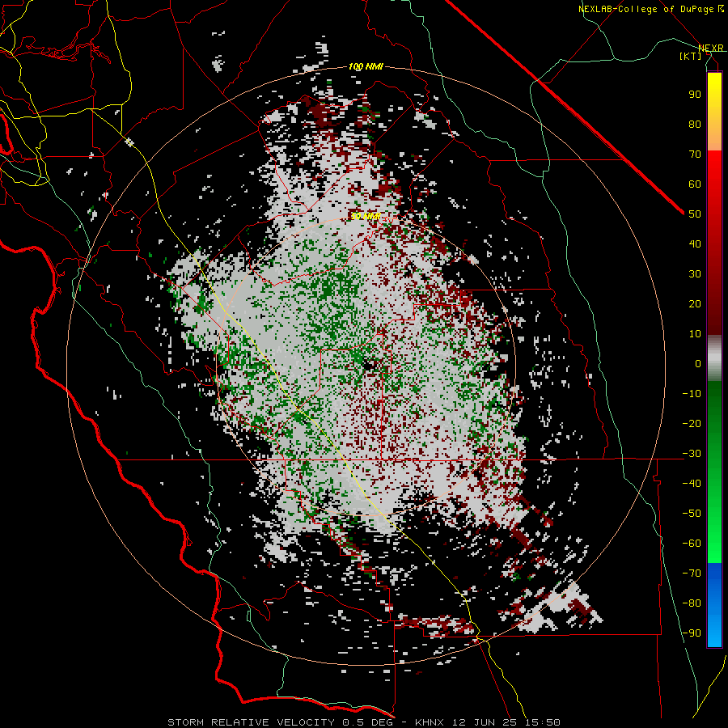Click the '-90' value on the velocity scale
This screenshot has width=728, height=728.
692,633
